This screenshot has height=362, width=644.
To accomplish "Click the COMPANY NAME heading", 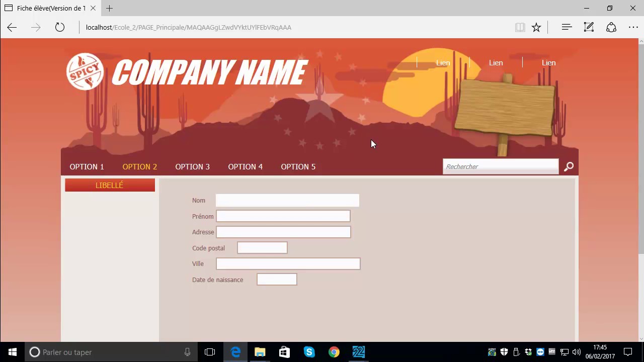I will pyautogui.click(x=209, y=72).
